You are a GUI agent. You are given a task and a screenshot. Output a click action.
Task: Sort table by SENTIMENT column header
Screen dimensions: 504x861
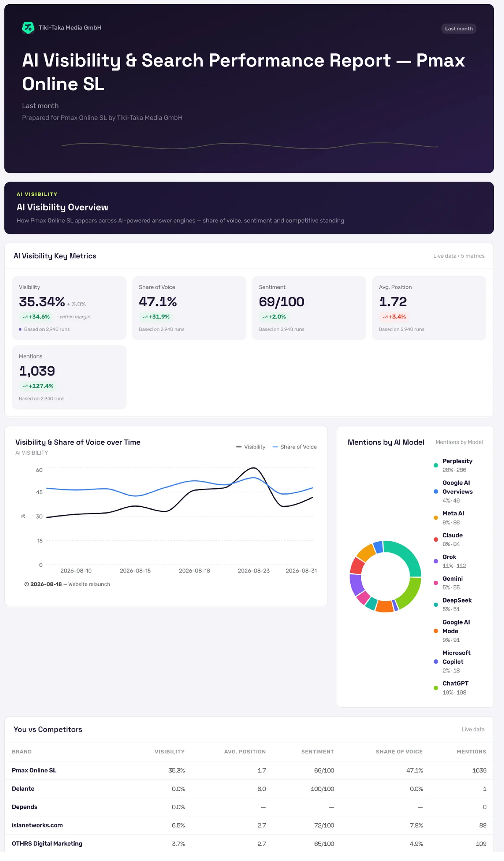(x=318, y=752)
